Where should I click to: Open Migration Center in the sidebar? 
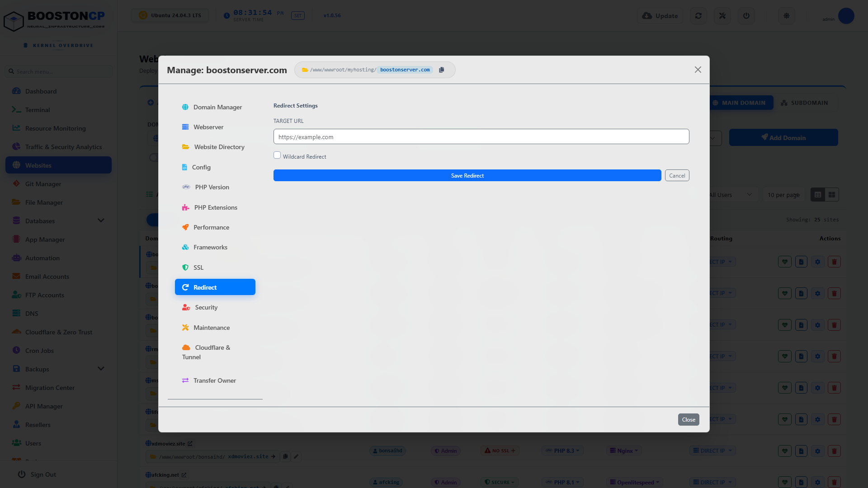click(x=58, y=388)
